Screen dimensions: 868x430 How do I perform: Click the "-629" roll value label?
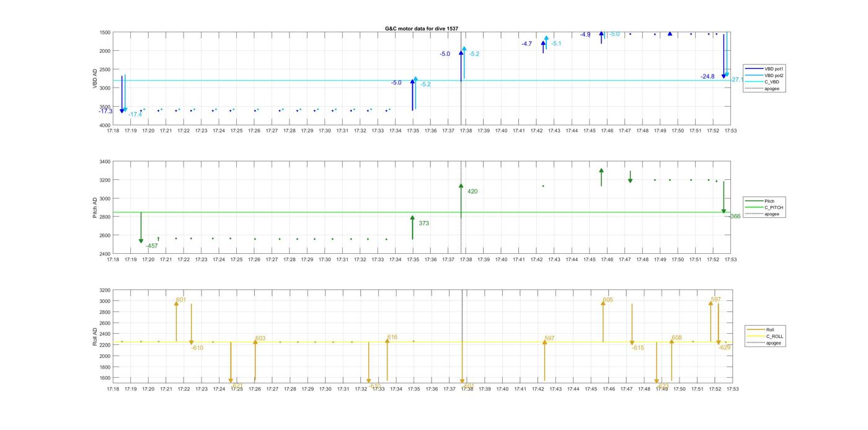[x=724, y=347]
